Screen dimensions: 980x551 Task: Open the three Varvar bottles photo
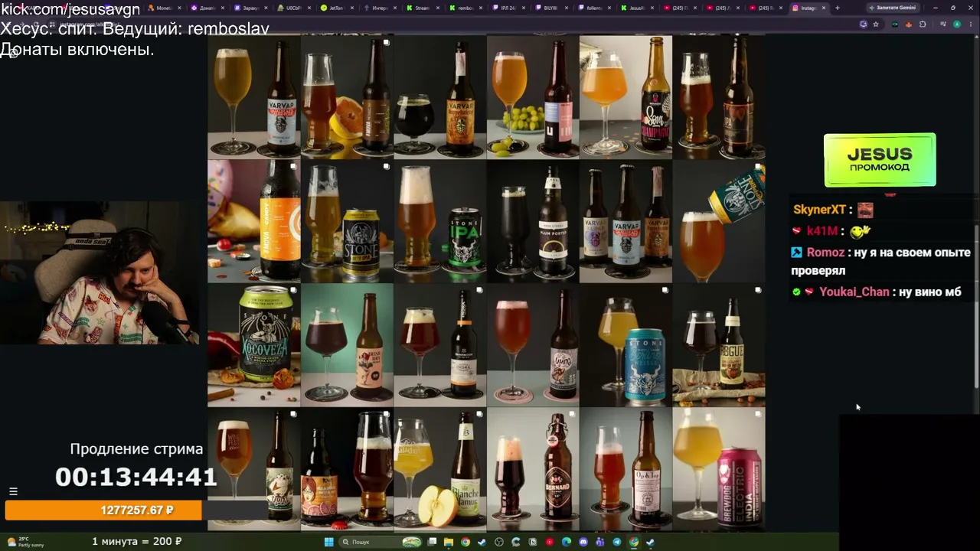tap(626, 222)
